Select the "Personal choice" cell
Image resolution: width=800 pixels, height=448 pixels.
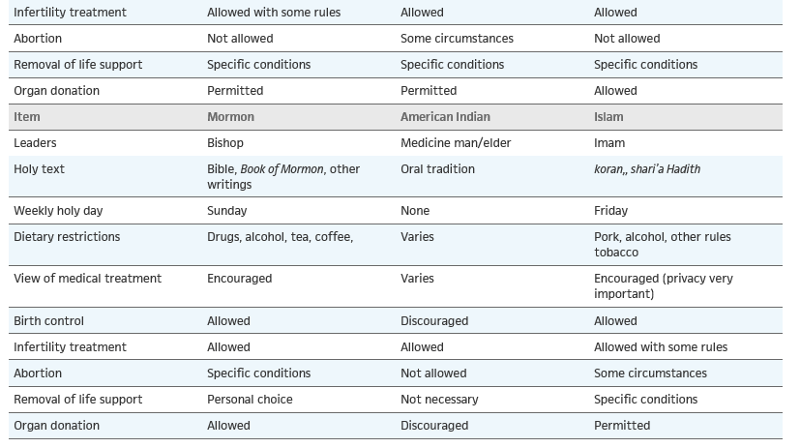(x=250, y=399)
